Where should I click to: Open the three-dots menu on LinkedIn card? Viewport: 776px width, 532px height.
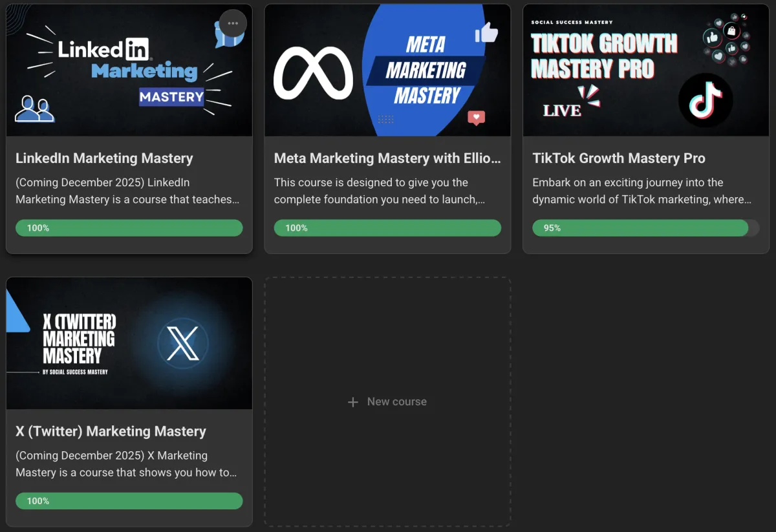[233, 24]
